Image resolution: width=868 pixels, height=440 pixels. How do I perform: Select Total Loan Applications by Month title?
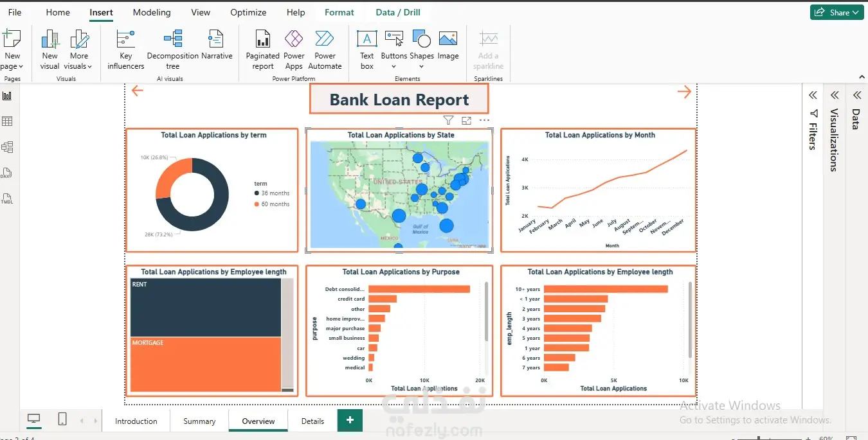600,135
